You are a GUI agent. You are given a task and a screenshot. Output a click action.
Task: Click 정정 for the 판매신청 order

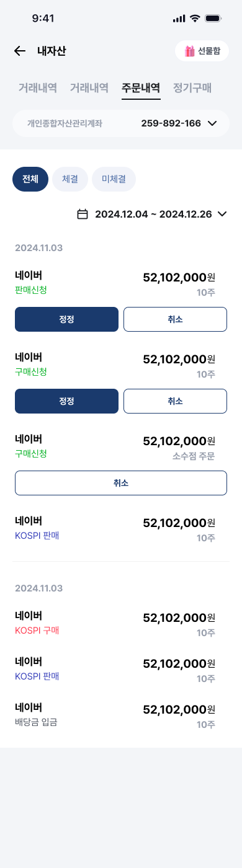pyautogui.click(x=66, y=319)
